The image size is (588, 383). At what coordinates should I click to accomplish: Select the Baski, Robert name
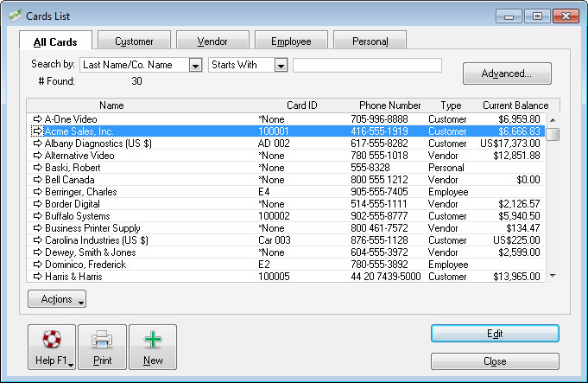pyautogui.click(x=73, y=168)
